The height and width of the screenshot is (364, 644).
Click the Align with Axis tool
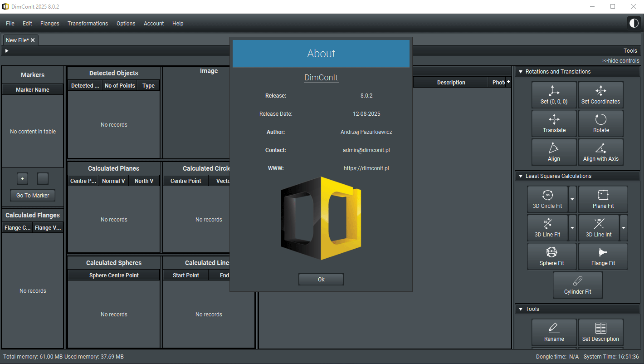tap(600, 152)
